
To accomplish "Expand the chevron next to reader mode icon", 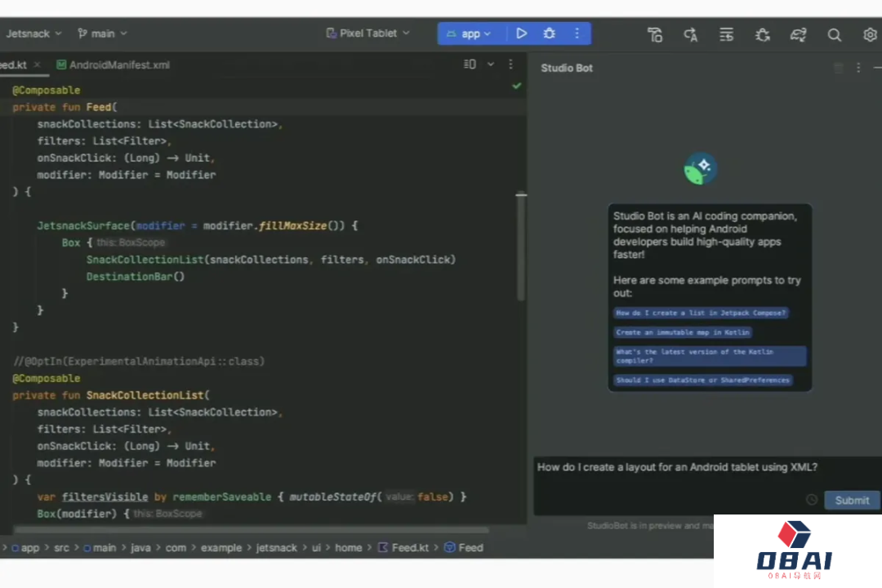I will (x=491, y=65).
